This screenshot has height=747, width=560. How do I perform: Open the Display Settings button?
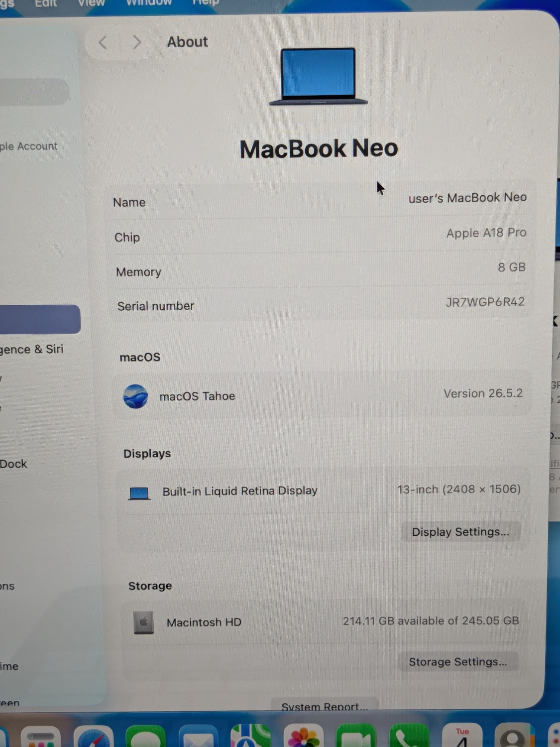coord(460,532)
